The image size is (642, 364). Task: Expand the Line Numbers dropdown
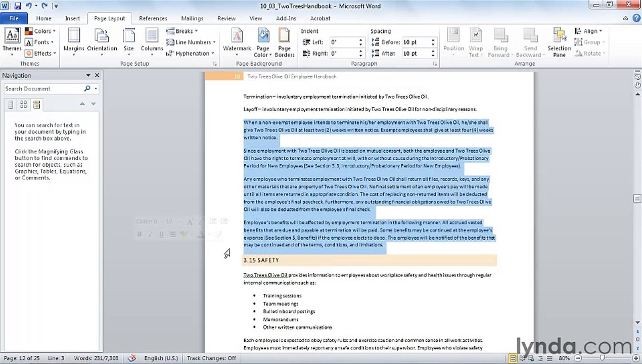[191, 42]
